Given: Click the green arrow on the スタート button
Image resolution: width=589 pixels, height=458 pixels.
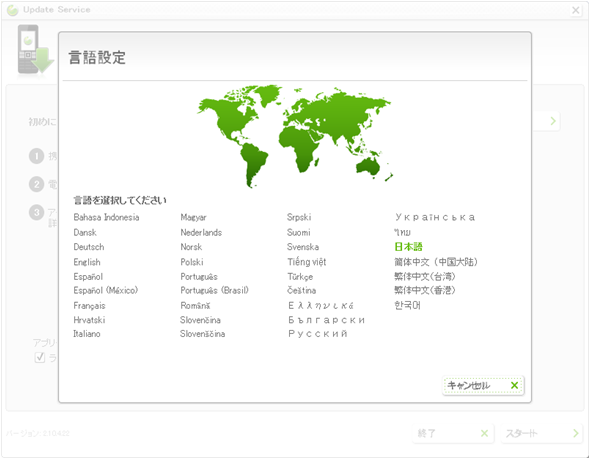Looking at the screenshot, I should pos(576,433).
